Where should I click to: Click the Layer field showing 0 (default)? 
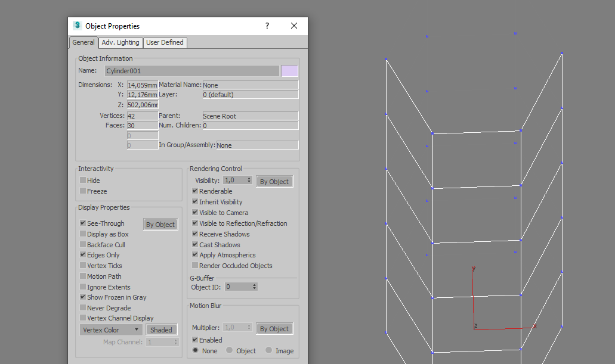251,95
